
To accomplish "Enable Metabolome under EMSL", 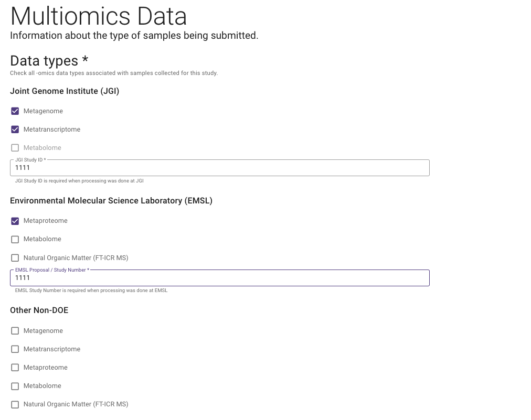I will coord(15,239).
